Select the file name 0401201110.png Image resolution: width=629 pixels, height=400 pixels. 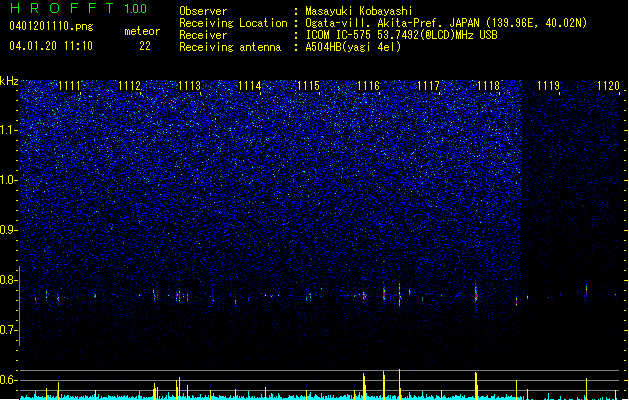click(x=51, y=26)
